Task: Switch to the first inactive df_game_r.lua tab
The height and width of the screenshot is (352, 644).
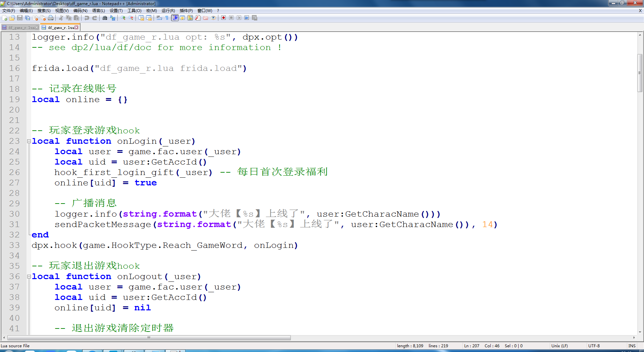Action: (x=20, y=28)
